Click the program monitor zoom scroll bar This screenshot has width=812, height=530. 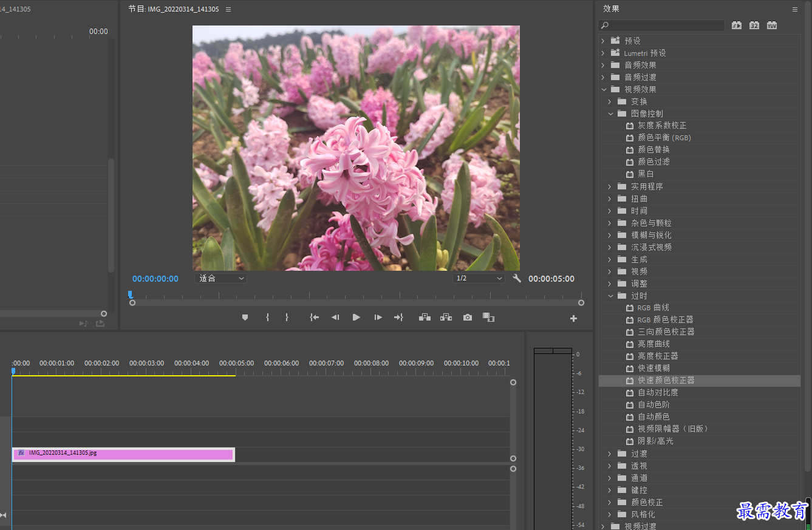357,302
